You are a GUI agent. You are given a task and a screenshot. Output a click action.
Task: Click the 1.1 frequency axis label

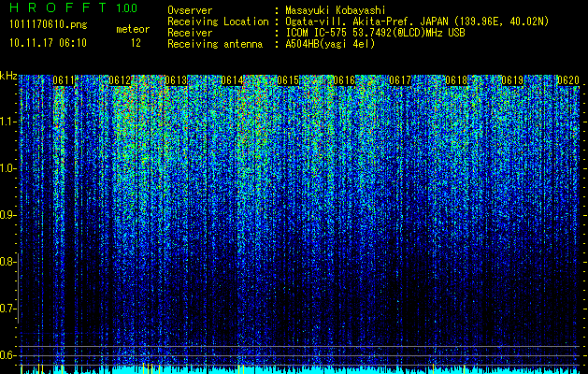7,122
